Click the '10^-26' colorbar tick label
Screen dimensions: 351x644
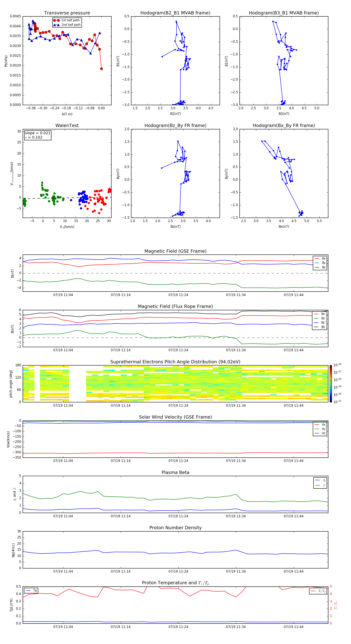pos(337,365)
